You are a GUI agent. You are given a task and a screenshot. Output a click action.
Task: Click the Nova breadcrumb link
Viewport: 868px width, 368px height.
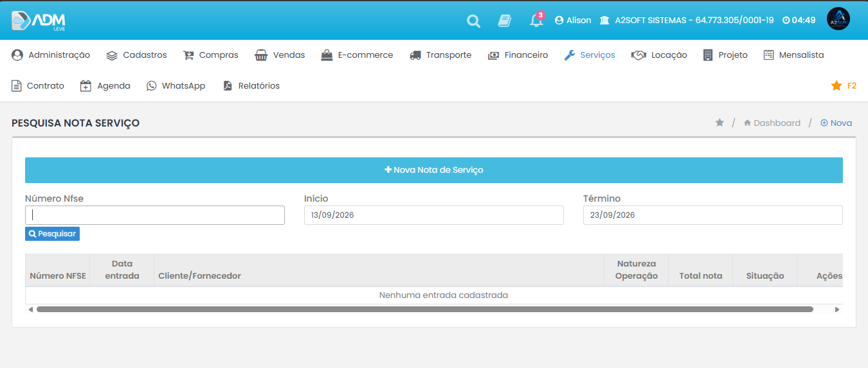[x=836, y=123]
